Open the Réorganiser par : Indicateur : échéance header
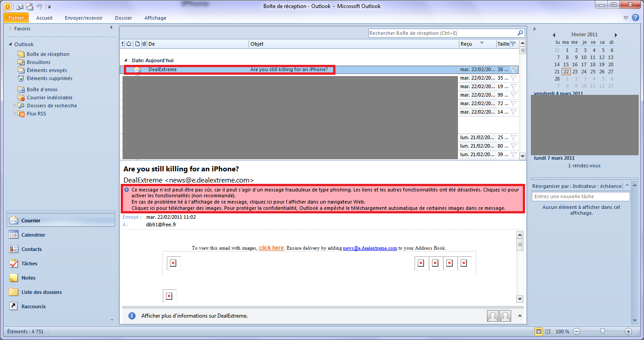 point(577,186)
